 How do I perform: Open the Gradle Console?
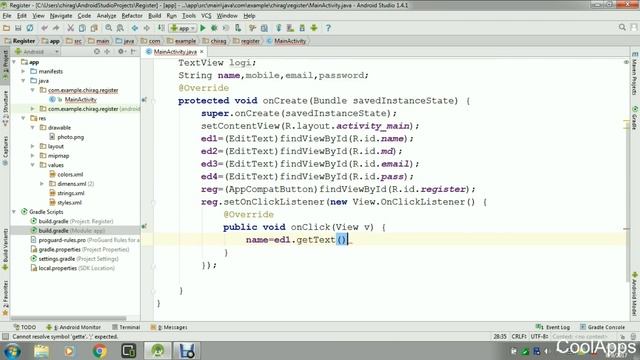602,327
